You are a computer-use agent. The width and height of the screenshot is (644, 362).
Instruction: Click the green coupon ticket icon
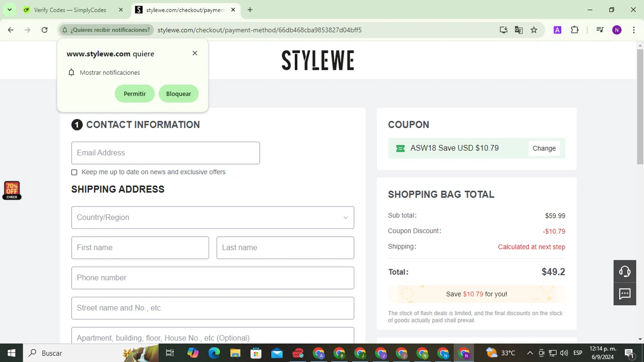(400, 148)
